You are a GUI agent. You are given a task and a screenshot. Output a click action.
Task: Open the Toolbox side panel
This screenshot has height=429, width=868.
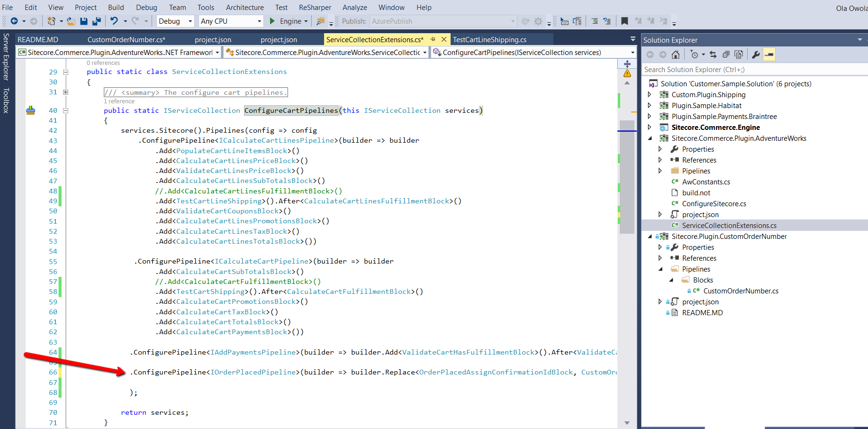pyautogui.click(x=6, y=100)
